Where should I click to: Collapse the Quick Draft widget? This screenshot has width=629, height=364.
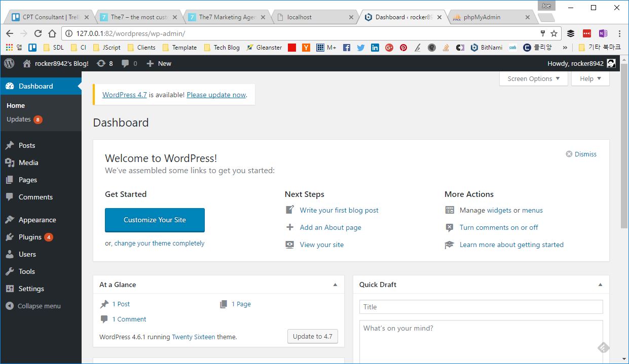pyautogui.click(x=600, y=285)
